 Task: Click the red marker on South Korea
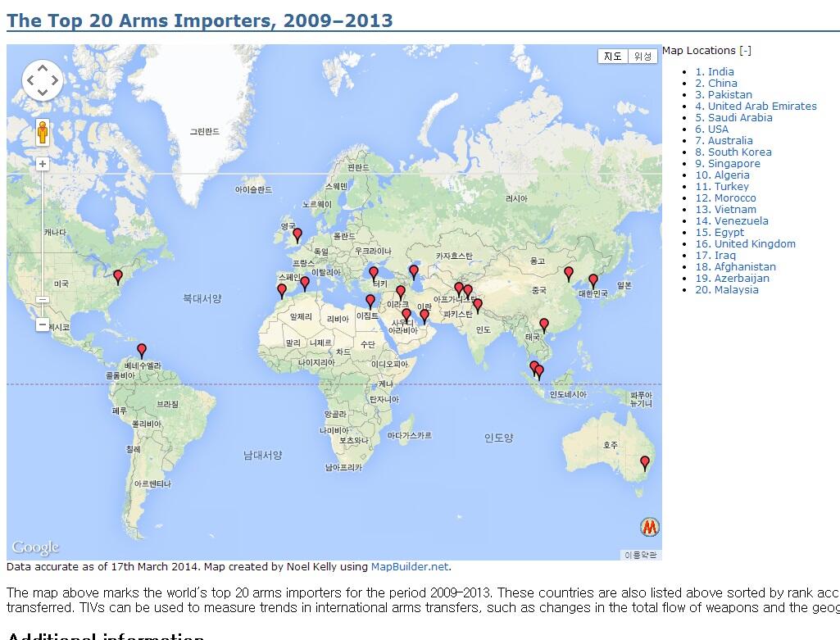click(593, 280)
